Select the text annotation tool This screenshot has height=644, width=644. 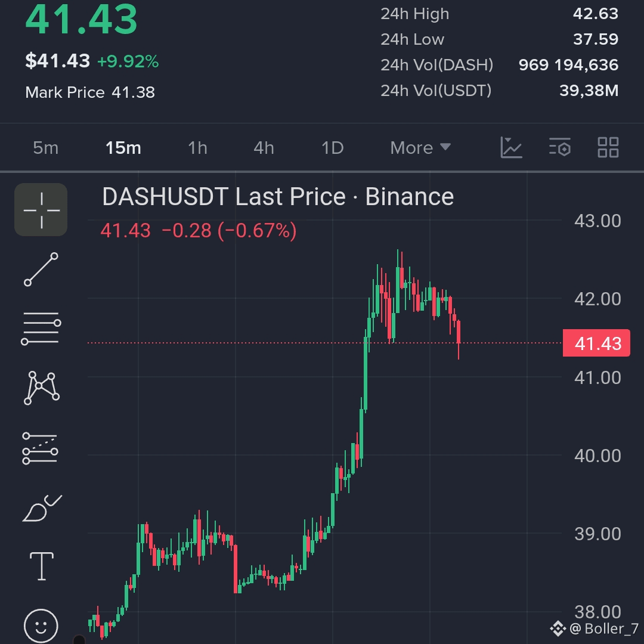(x=42, y=566)
